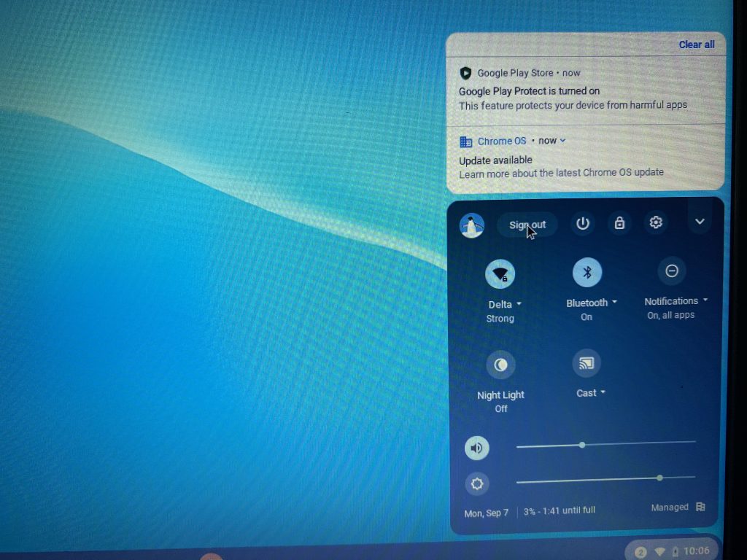Open the Bluetooth devices dropdown
The width and height of the screenshot is (747, 560).
[x=591, y=303]
